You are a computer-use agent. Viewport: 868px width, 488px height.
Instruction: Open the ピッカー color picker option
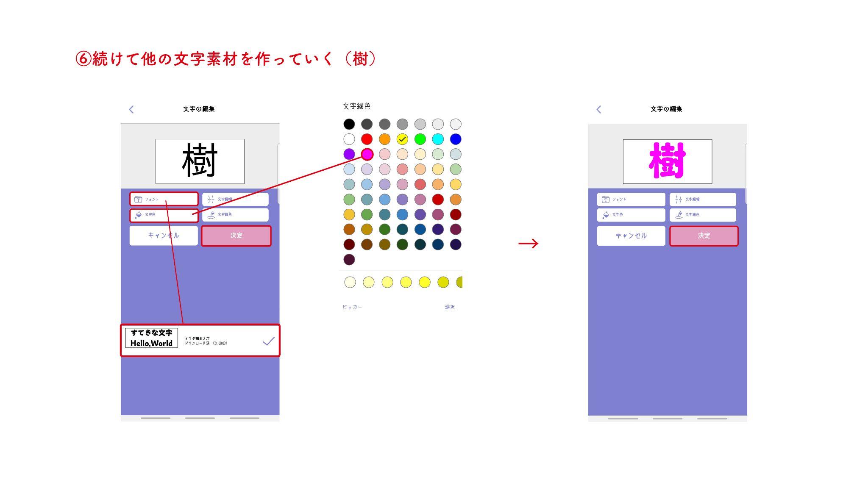point(352,307)
